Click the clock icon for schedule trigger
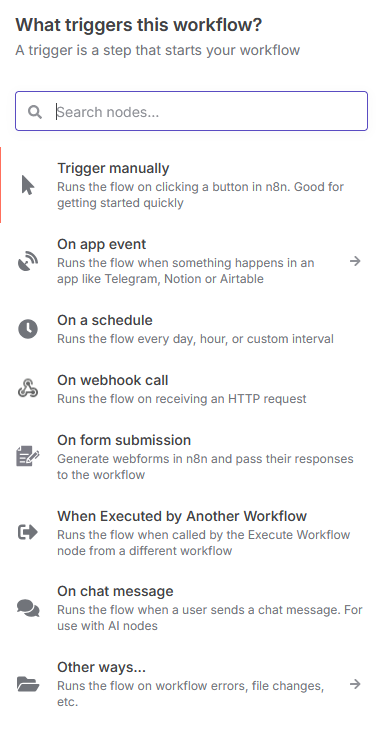Image resolution: width=384 pixels, height=739 pixels. coord(28,328)
